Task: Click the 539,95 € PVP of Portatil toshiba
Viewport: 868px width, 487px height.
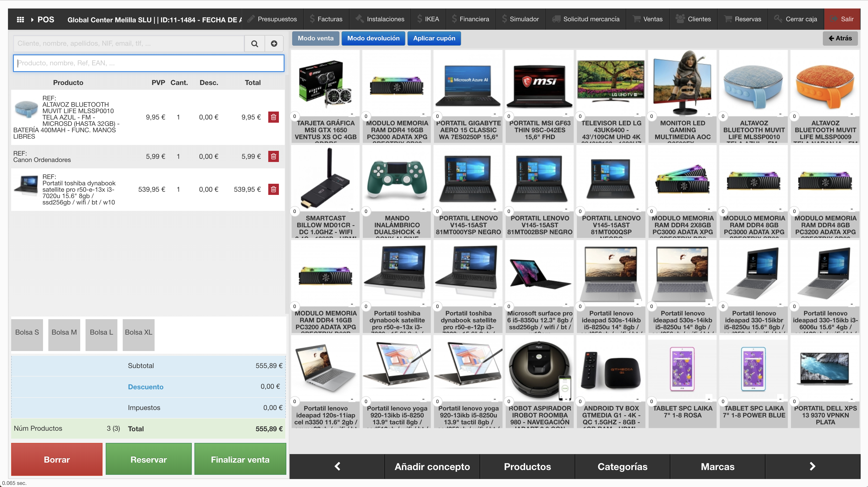Action: pos(152,190)
